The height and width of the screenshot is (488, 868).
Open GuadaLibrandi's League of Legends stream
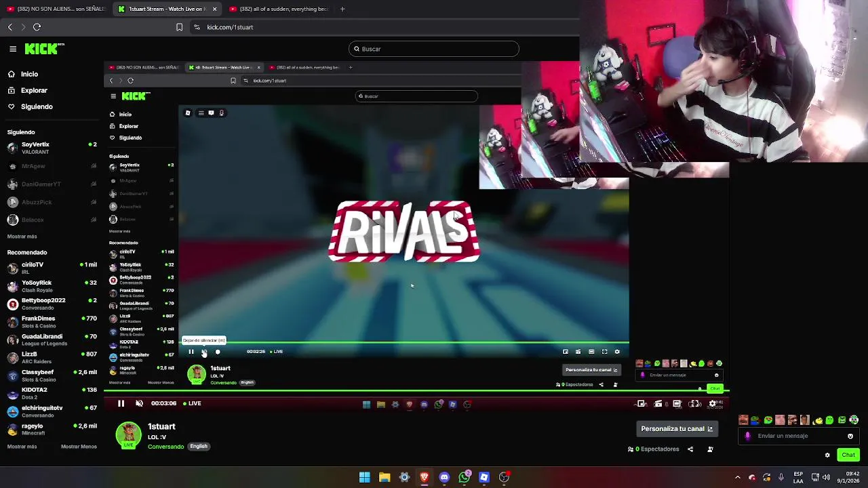tap(52, 340)
